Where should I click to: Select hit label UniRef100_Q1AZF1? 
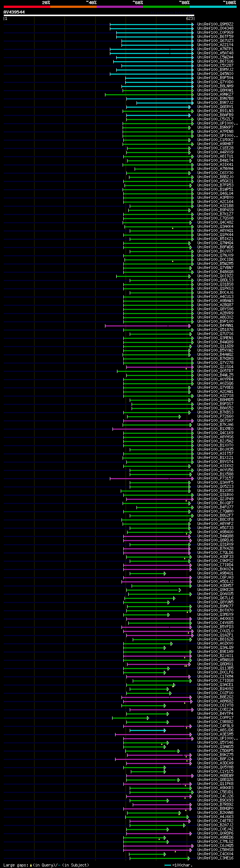tap(215, 635)
